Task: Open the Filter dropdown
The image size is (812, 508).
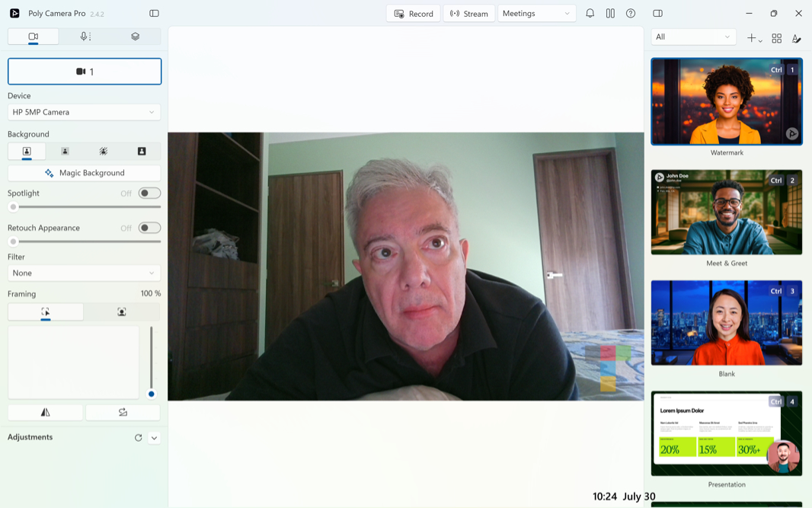Action: click(84, 273)
